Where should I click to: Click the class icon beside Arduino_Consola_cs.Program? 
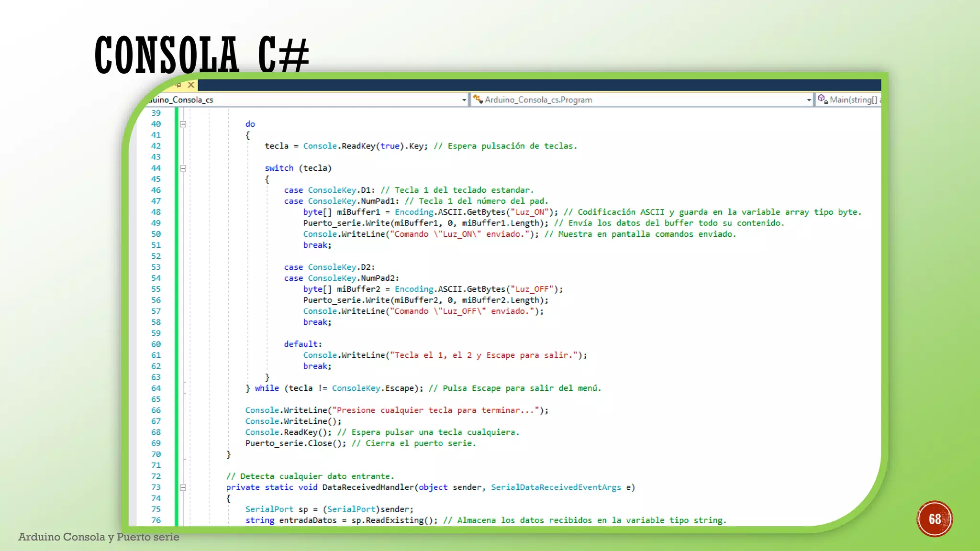tap(477, 99)
